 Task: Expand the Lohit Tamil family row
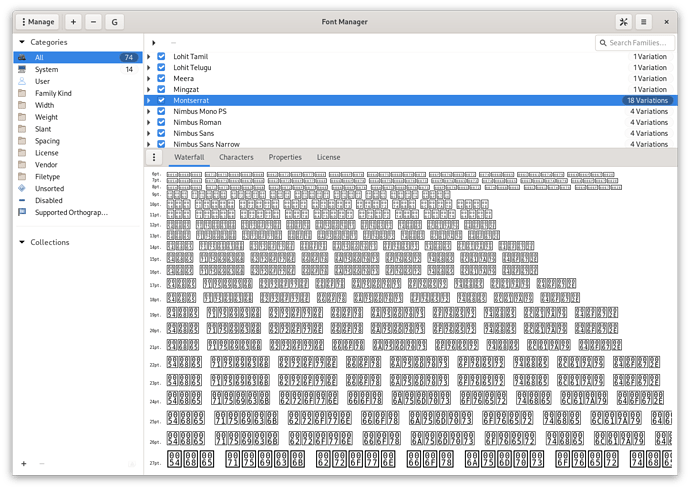click(x=149, y=56)
